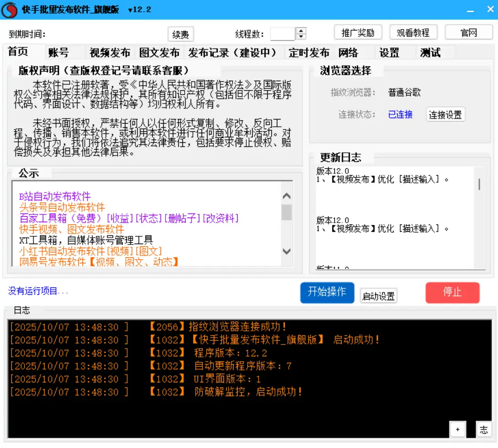Select the 定时发布 tab
The height and width of the screenshot is (448, 498).
[309, 53]
